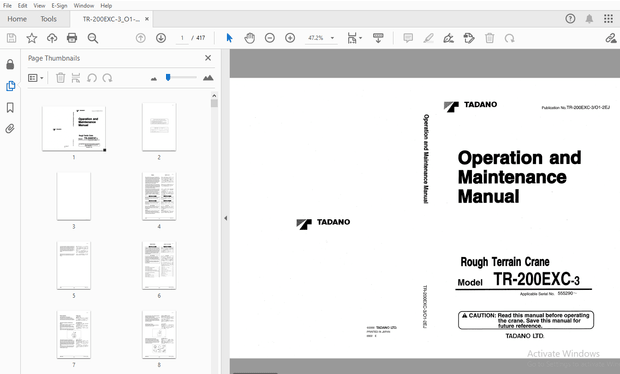The height and width of the screenshot is (374, 620).
Task: Open the apps grid icon
Action: (609, 19)
